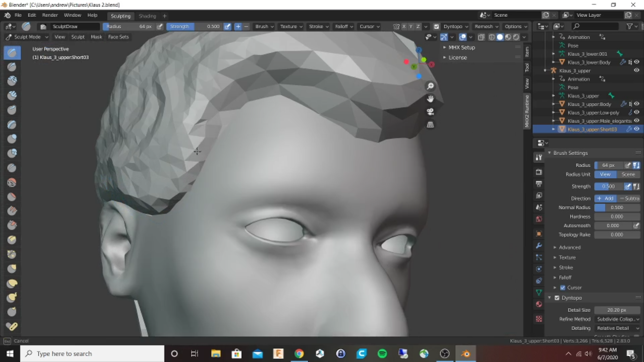This screenshot has height=362, width=644.
Task: Switch to the Shading workspace tab
Action: point(147,16)
